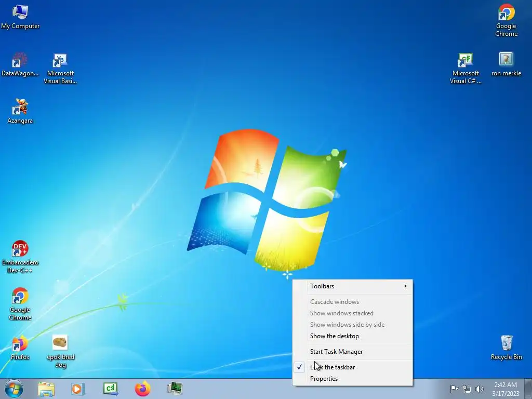Open Windows Explorer from the taskbar

coord(46,389)
